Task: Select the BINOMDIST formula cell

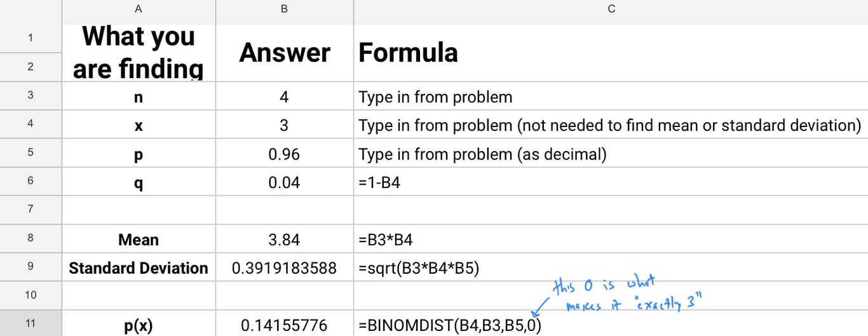Action: click(451, 325)
